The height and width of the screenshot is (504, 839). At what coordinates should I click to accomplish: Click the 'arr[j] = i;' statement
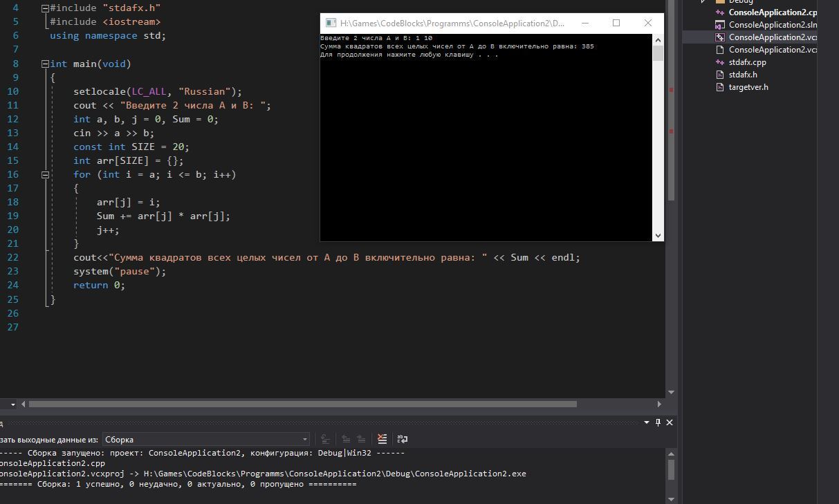[129, 202]
